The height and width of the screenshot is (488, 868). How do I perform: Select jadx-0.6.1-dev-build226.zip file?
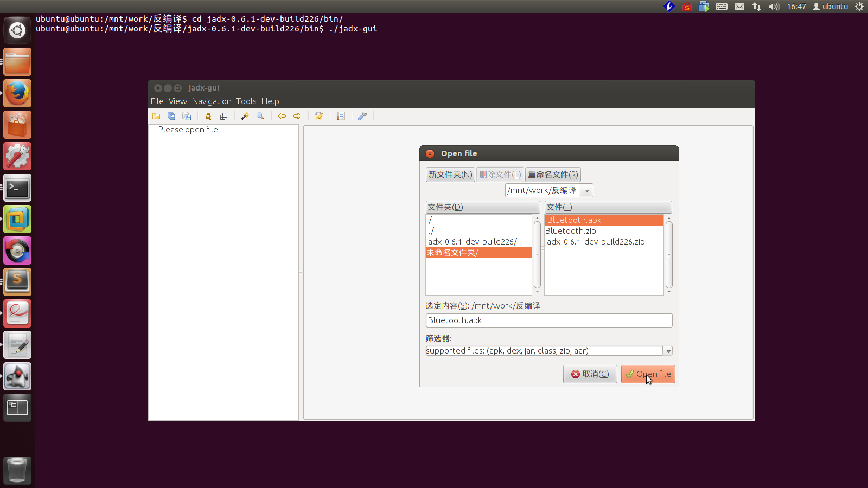604,242
